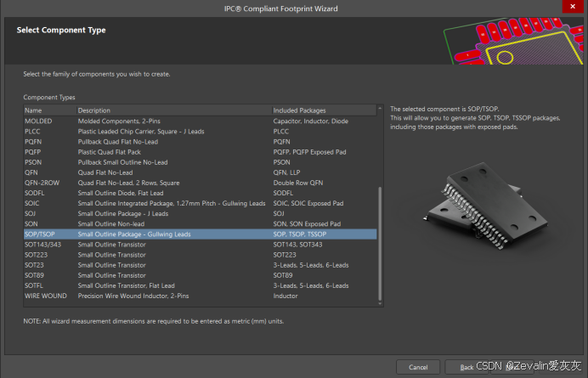588x378 pixels.
Task: Click the Included Packages column header
Action: [x=324, y=110]
